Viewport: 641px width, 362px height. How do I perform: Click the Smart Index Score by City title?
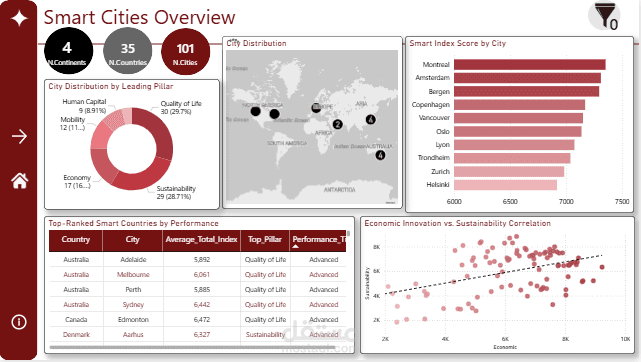click(457, 43)
